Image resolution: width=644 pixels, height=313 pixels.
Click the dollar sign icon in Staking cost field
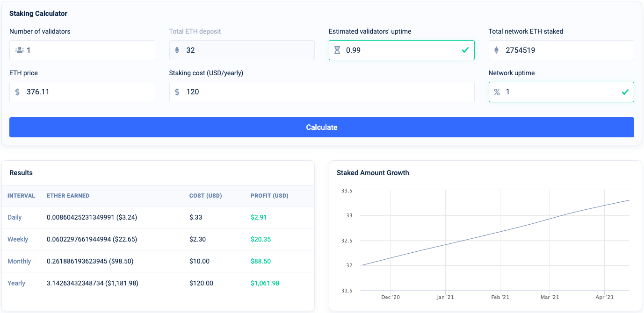[x=177, y=92]
